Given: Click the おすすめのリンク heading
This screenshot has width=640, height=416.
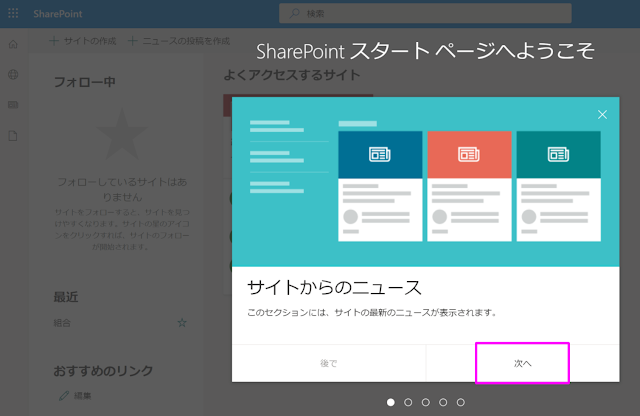Looking at the screenshot, I should (x=103, y=371).
